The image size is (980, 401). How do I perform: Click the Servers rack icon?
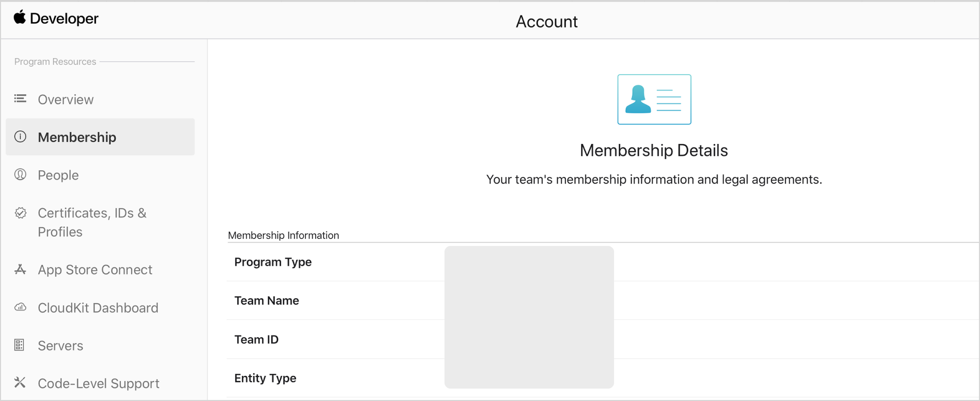pyautogui.click(x=19, y=345)
